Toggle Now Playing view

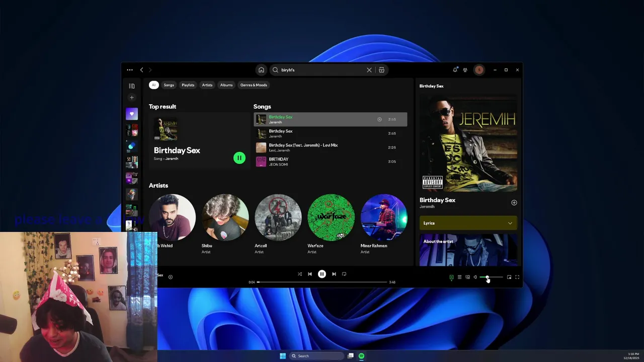pos(451,277)
